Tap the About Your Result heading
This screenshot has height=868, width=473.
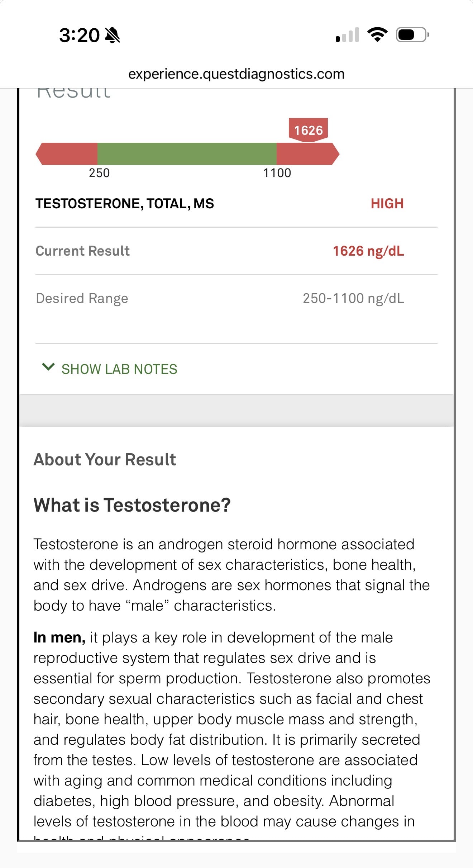pyautogui.click(x=105, y=460)
